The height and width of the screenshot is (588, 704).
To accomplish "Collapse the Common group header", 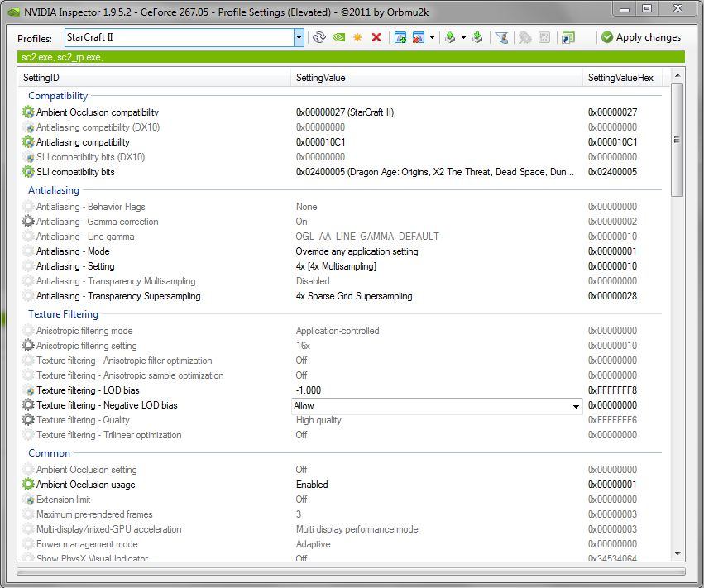I will (x=49, y=453).
